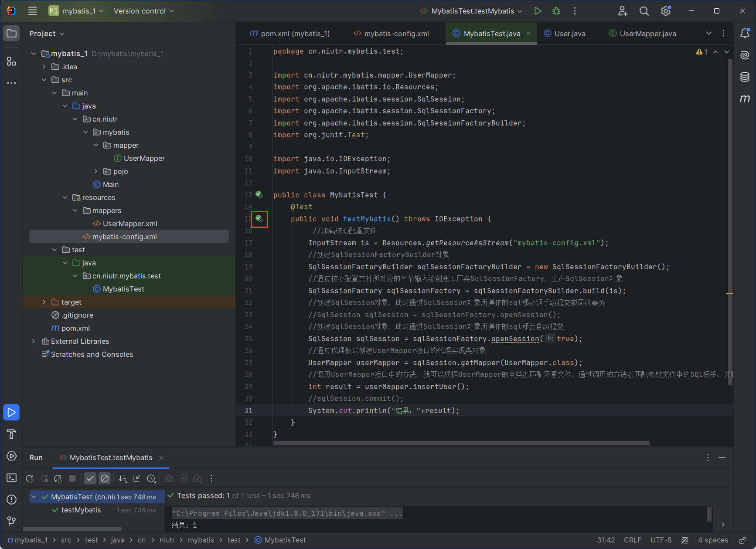Toggle Show Passed tests filter
The image size is (756, 549).
(90, 478)
